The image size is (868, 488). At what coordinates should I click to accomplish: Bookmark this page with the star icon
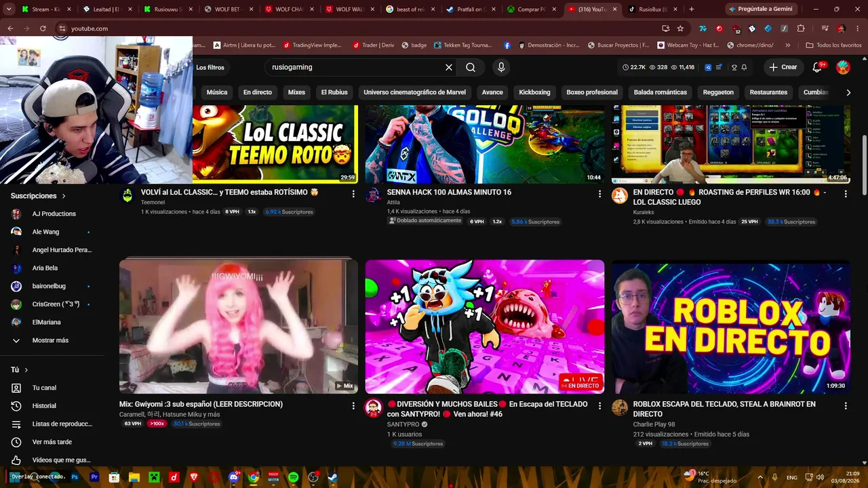[x=680, y=28]
